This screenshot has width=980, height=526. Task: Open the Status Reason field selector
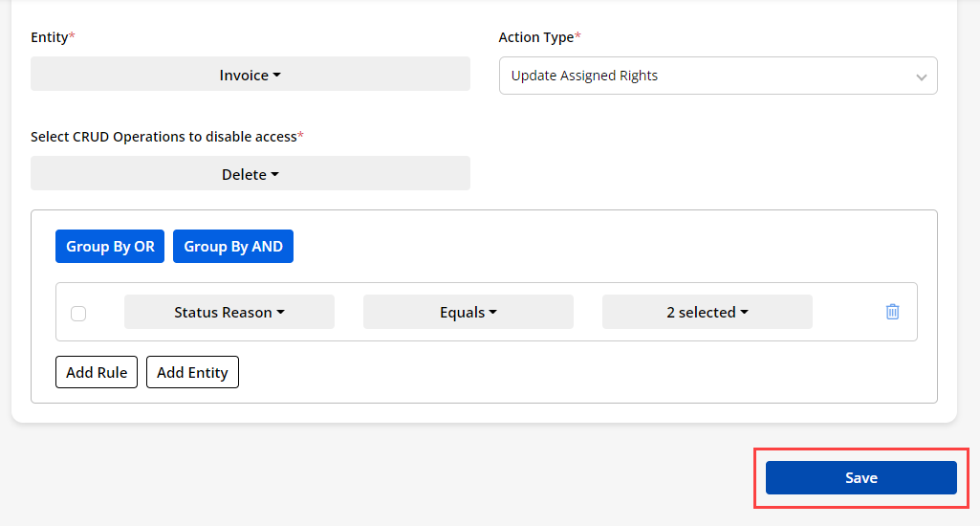[229, 313]
